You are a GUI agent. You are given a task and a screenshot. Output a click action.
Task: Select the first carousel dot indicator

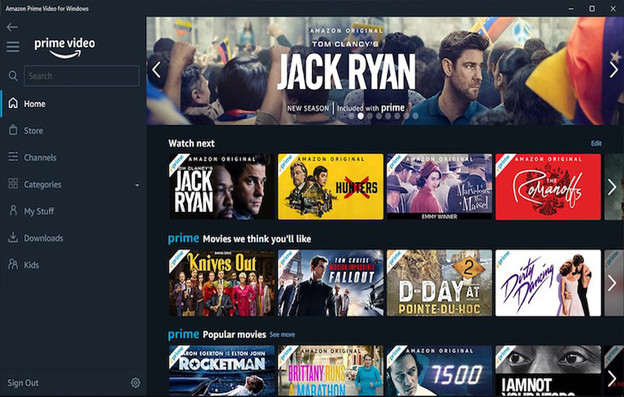[x=351, y=116]
